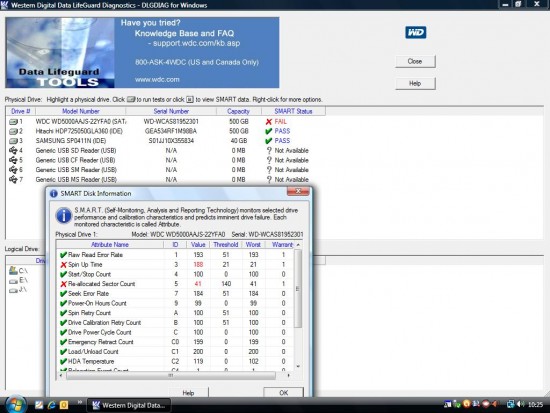This screenshot has width=550, height=413.
Task: Click OK in SMART Disk Information dialog
Action: click(283, 393)
